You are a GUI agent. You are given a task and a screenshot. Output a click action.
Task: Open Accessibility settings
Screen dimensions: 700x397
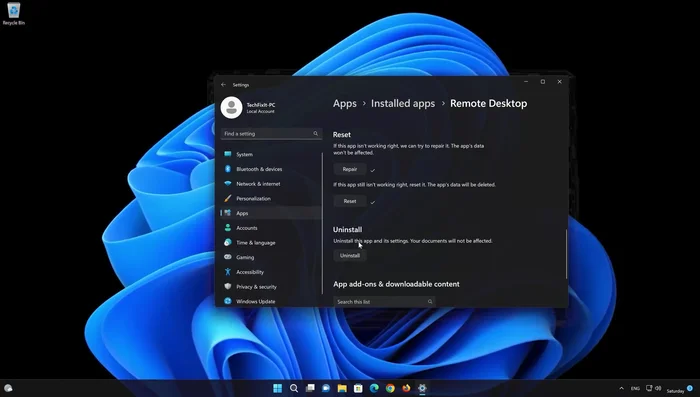click(x=271, y=272)
